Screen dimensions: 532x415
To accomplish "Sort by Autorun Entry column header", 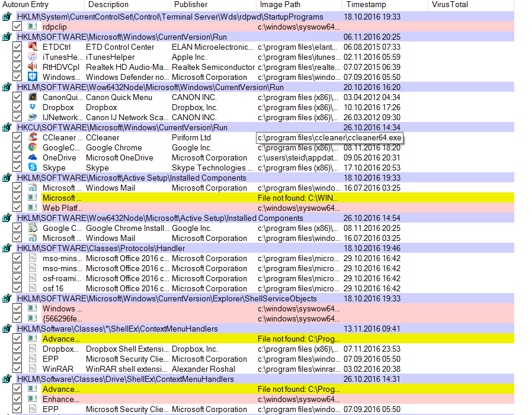I will pyautogui.click(x=42, y=5).
